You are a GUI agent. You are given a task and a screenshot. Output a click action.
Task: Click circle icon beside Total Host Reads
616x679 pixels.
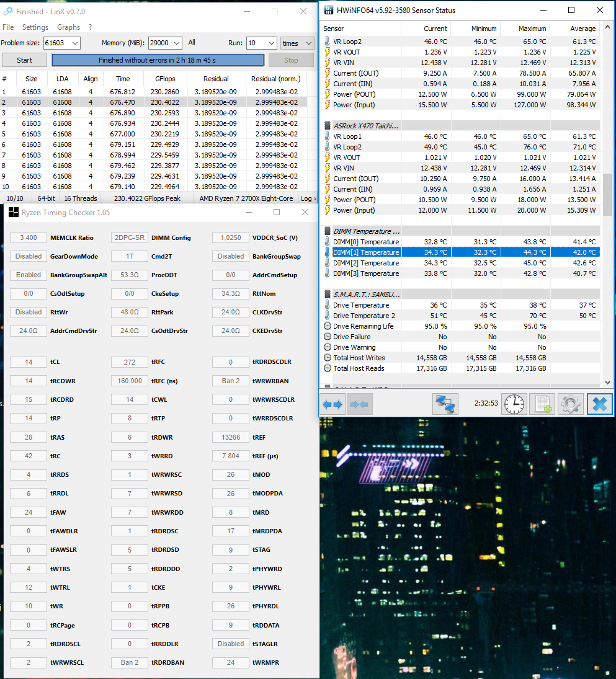click(x=328, y=368)
